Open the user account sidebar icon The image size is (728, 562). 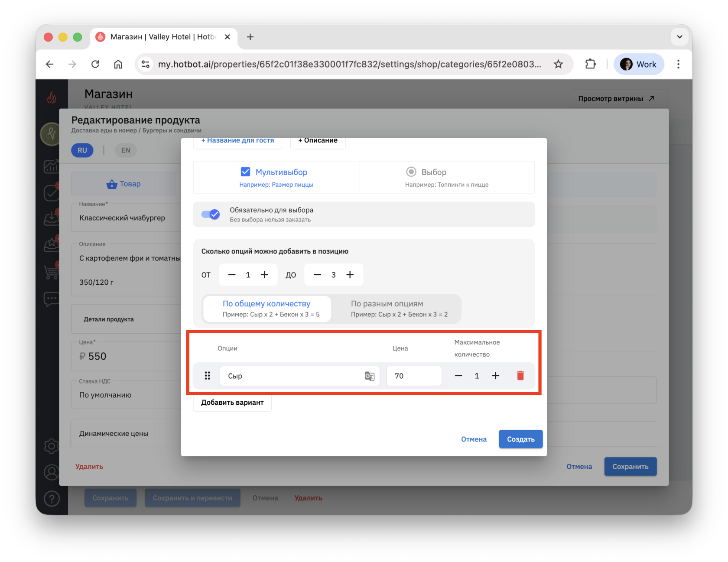click(51, 472)
